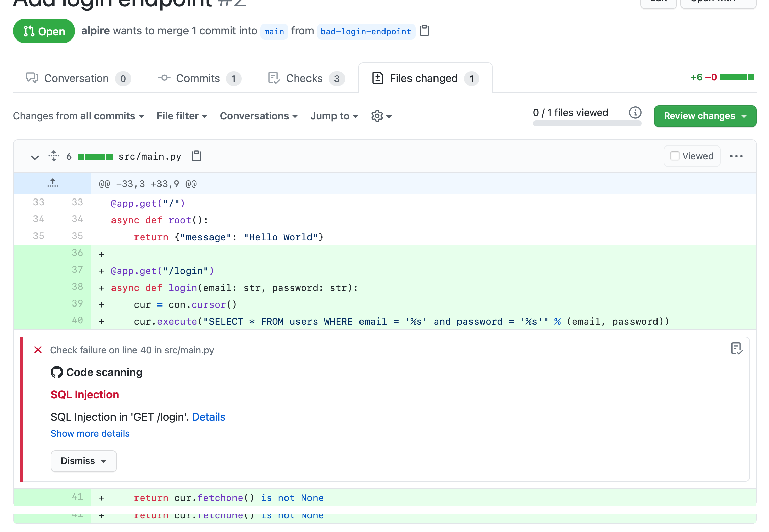Open SQL Injection Details link
This screenshot has height=532, width=769.
(208, 417)
